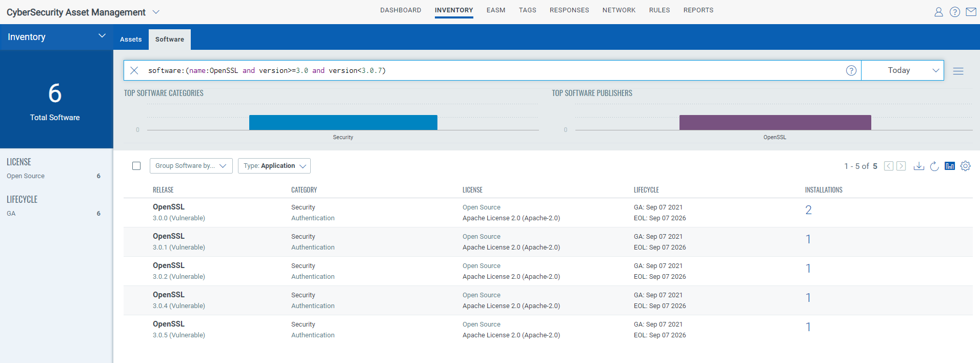Open the Type: Application dropdown
This screenshot has width=980, height=363.
(x=274, y=166)
